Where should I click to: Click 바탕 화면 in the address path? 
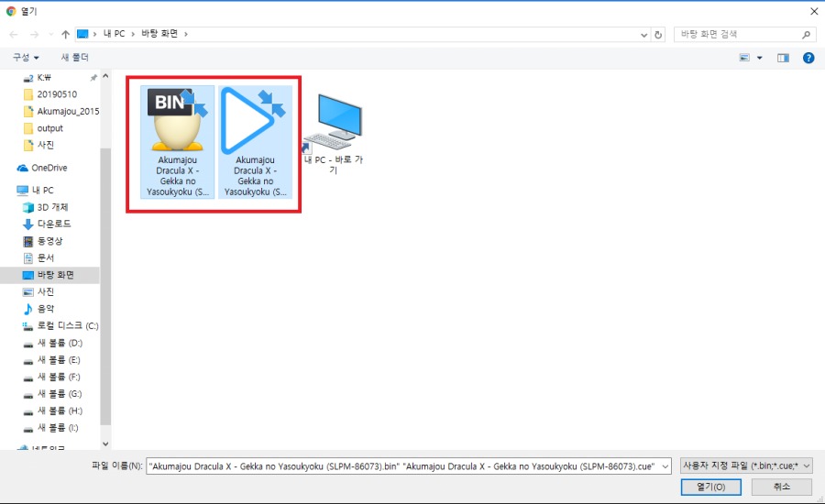(159, 34)
